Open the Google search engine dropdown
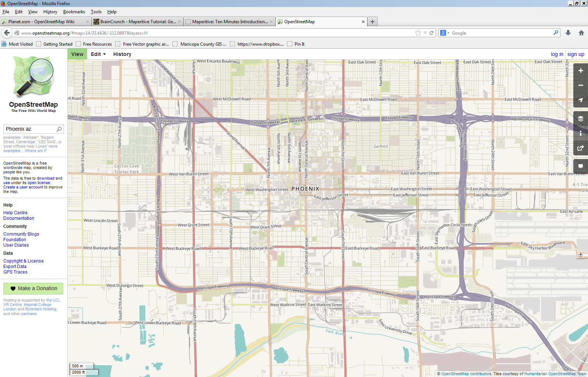This screenshot has width=588, height=377. (x=445, y=33)
